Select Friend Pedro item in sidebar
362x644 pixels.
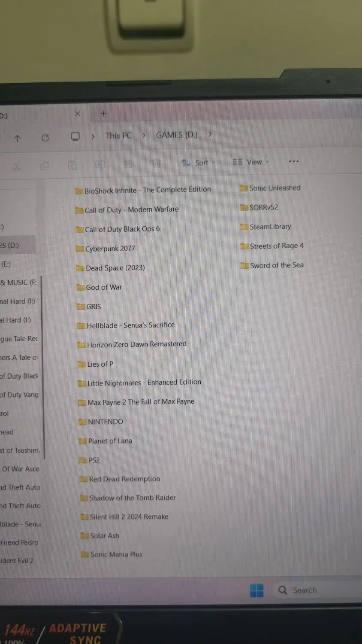pos(19,542)
